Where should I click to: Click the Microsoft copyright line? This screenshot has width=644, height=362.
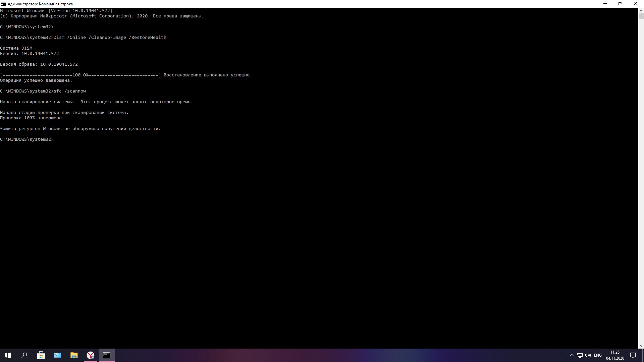click(x=102, y=16)
